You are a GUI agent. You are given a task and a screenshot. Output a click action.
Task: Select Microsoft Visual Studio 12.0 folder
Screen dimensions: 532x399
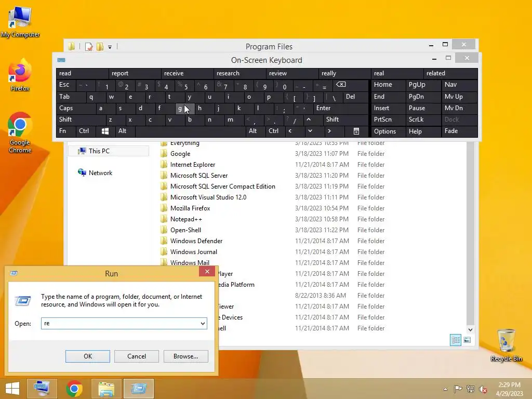(208, 197)
